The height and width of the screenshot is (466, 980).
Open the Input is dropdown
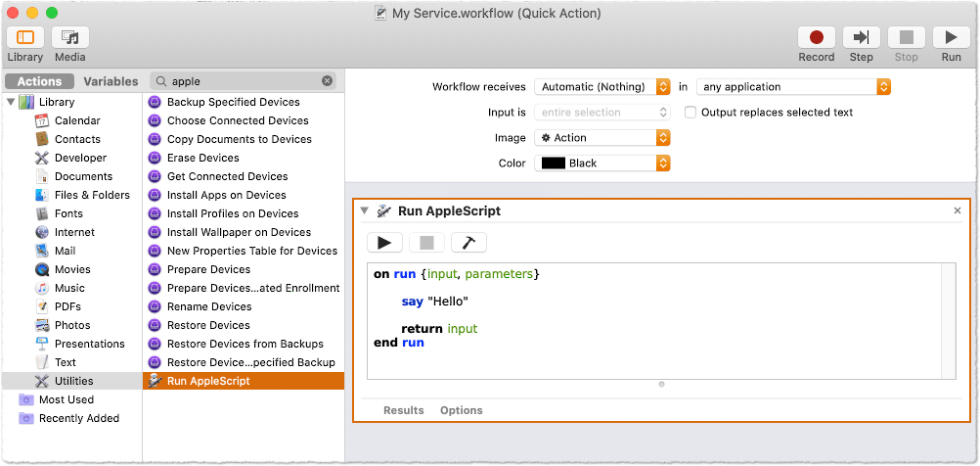pyautogui.click(x=602, y=113)
